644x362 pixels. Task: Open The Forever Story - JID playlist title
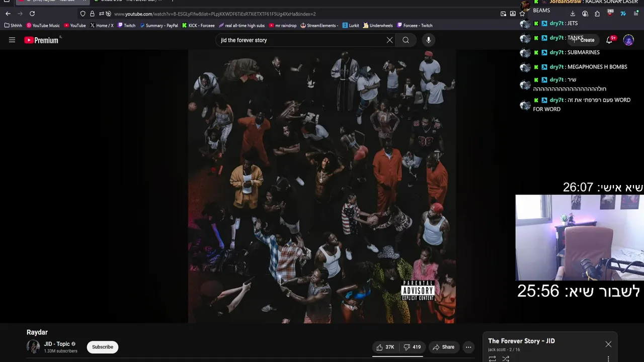pyautogui.click(x=521, y=341)
